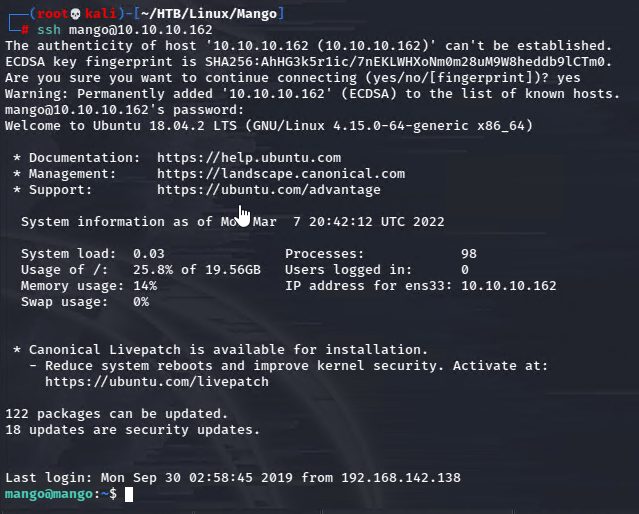Click the 18 security updates line
639x514 pixels.
(x=133, y=430)
